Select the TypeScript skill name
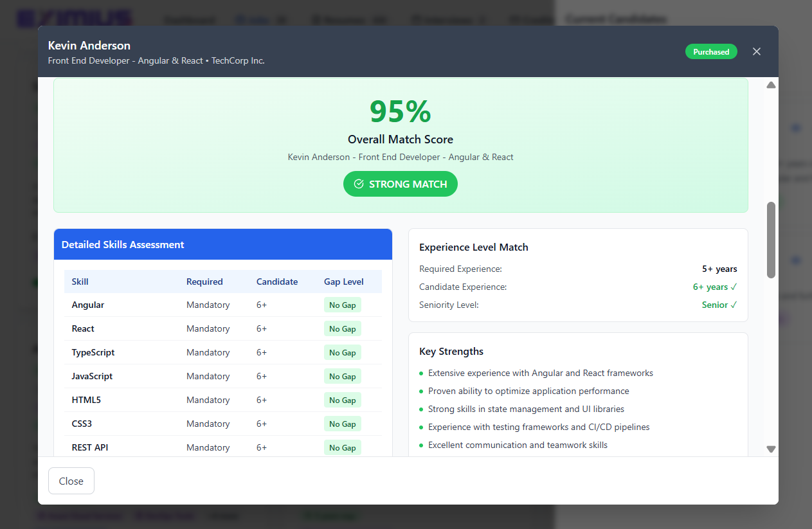Viewport: 812px width, 529px height. click(x=93, y=352)
